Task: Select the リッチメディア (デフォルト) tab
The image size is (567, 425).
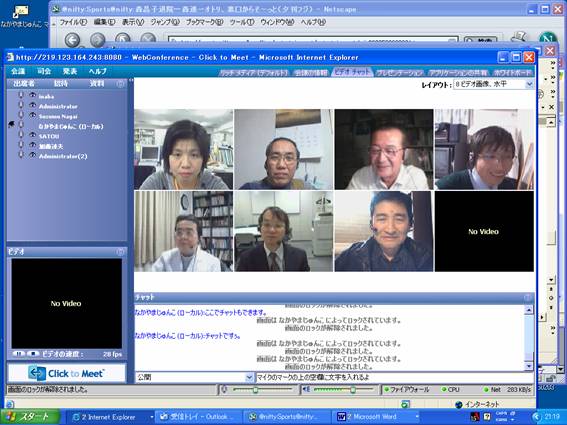Action: [254, 73]
